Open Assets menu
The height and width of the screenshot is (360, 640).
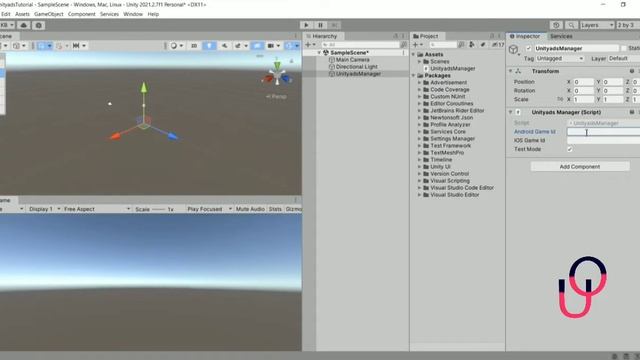[x=22, y=14]
